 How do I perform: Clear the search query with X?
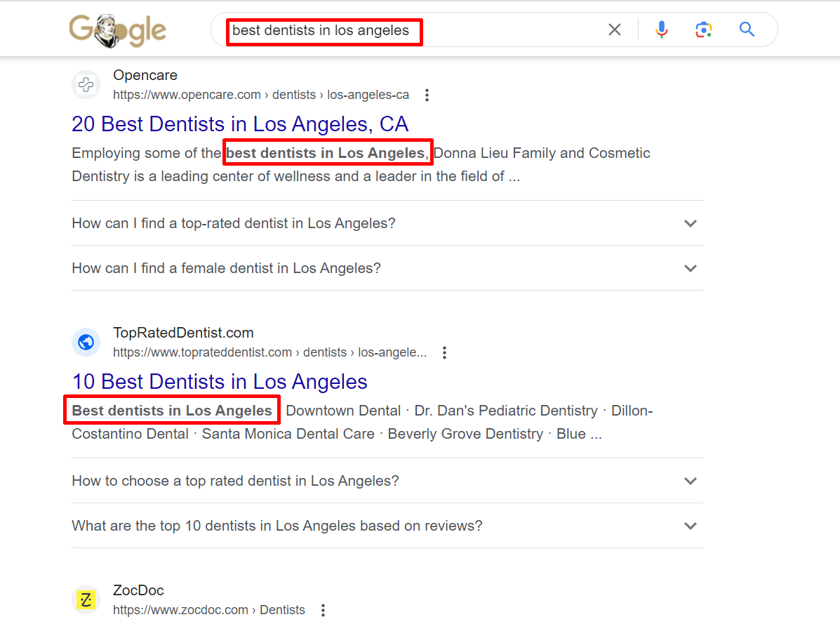coord(615,29)
